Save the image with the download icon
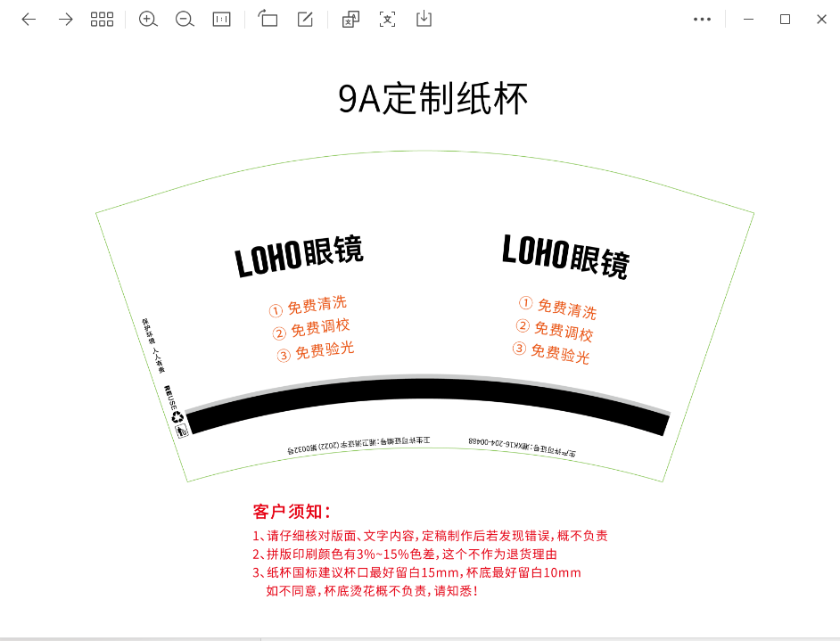Viewport: 840px width, 641px height. (x=424, y=19)
